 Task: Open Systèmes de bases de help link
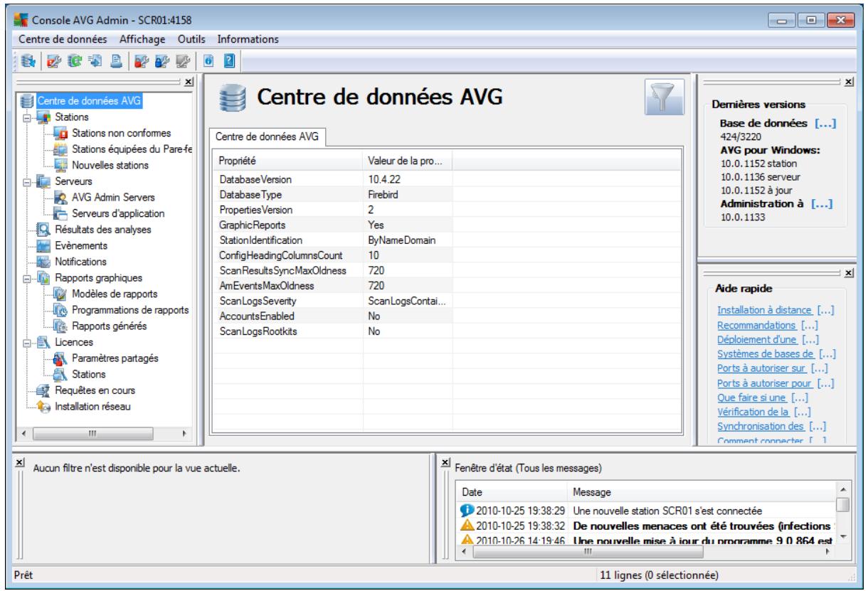pos(766,353)
